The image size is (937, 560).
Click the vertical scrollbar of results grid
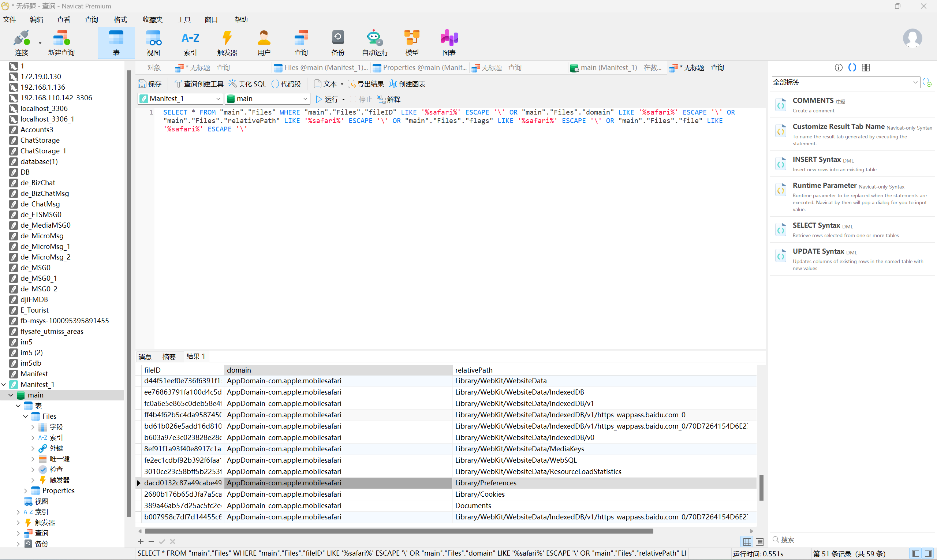tap(761, 488)
